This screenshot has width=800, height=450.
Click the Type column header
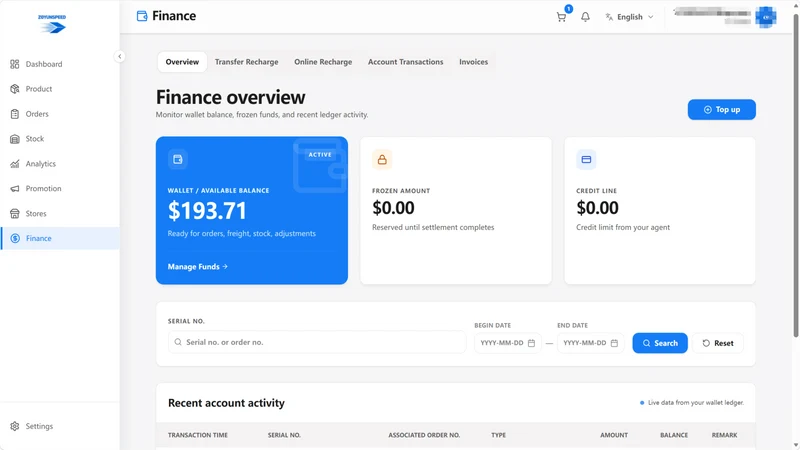point(498,435)
